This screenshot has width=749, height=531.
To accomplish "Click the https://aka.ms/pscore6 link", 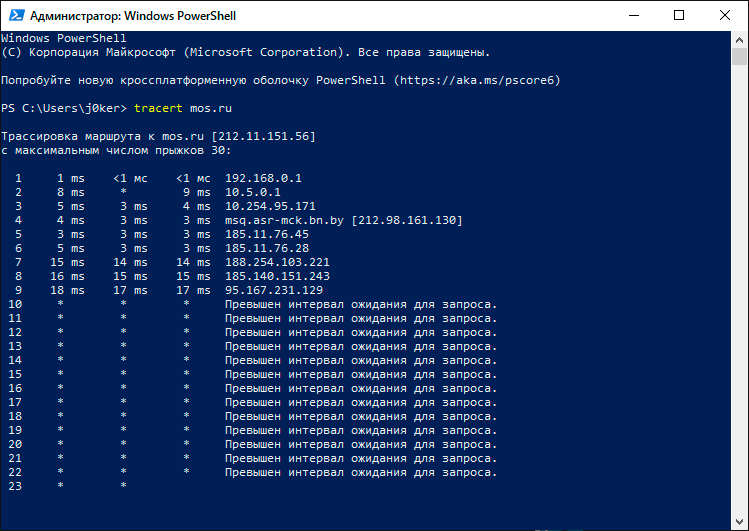I will coord(478,79).
